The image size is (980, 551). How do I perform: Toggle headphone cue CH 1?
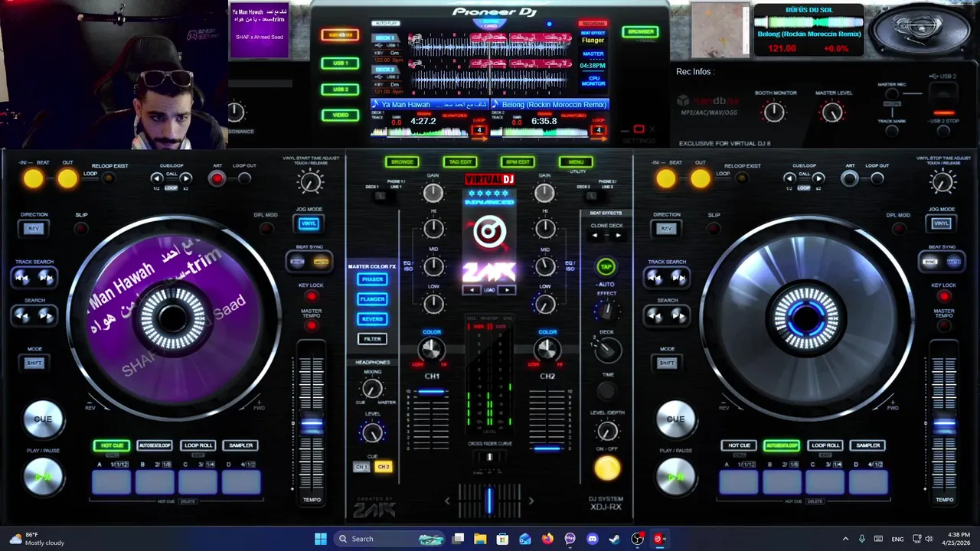point(361,467)
